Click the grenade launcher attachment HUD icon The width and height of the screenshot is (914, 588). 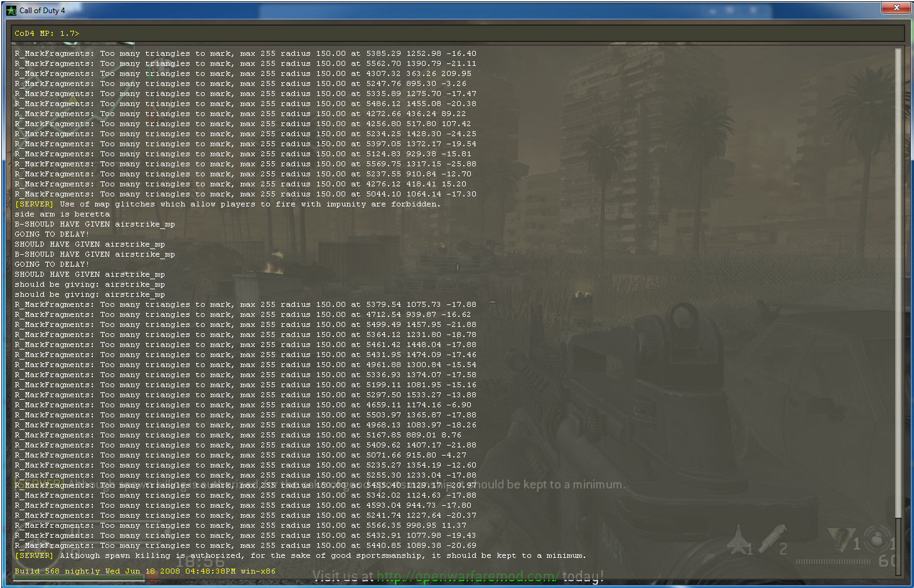(773, 539)
